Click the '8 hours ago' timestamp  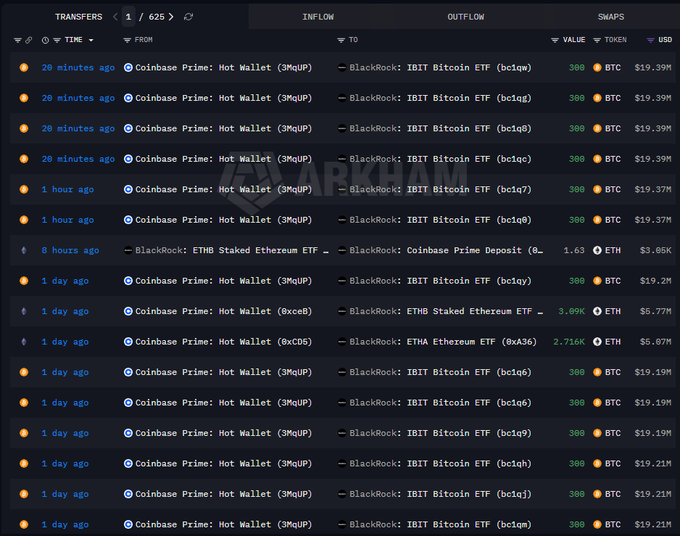pos(70,250)
